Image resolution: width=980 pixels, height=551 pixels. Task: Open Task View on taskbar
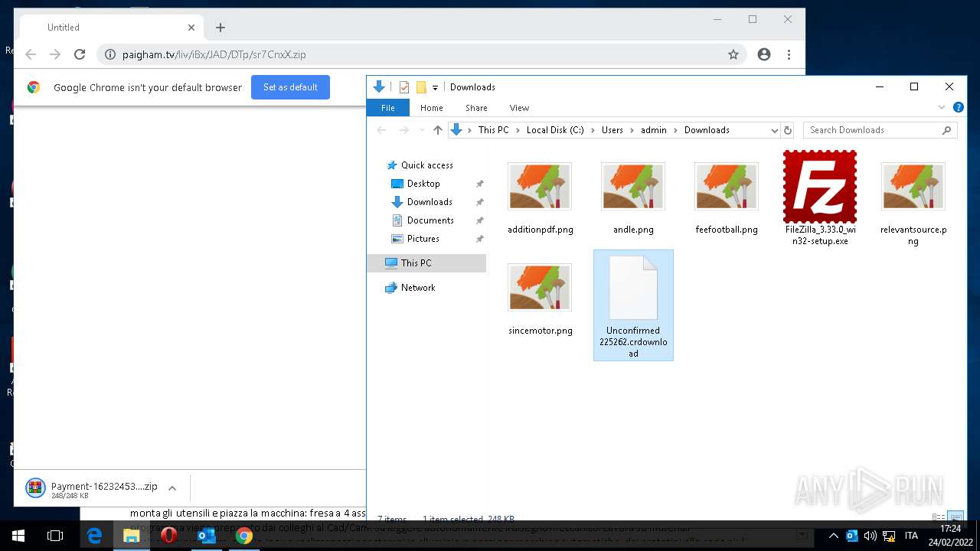(x=55, y=536)
